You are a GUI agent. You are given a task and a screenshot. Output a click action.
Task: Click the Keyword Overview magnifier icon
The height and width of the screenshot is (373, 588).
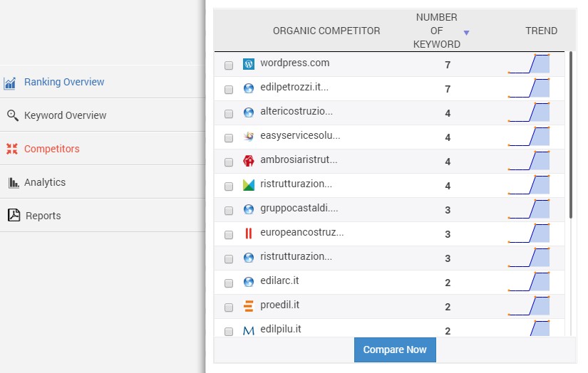coord(13,115)
